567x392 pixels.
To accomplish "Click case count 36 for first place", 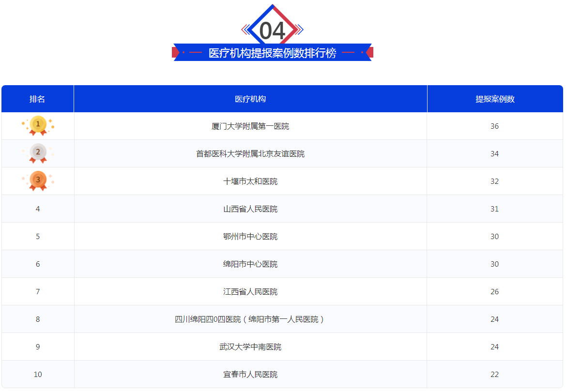I will [x=494, y=126].
